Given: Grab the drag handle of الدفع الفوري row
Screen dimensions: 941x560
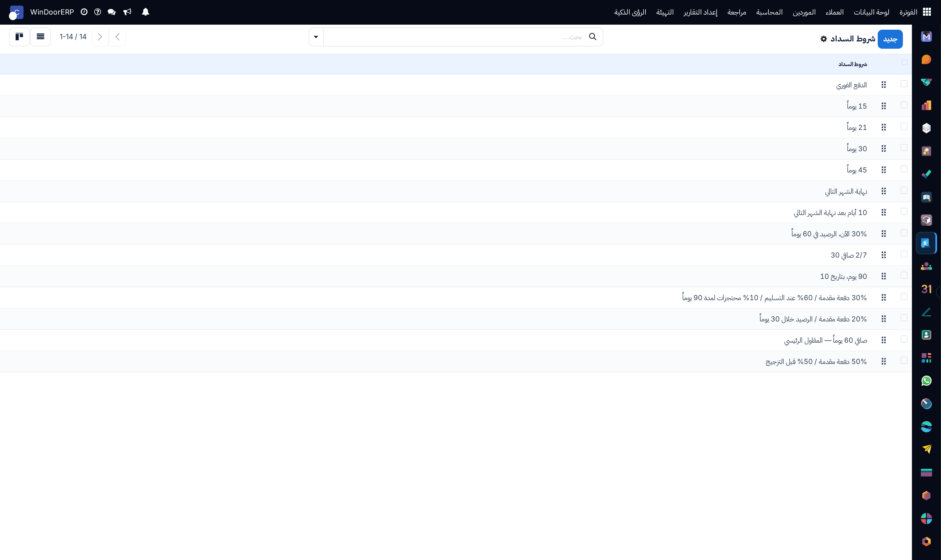Looking at the screenshot, I should pyautogui.click(x=884, y=85).
